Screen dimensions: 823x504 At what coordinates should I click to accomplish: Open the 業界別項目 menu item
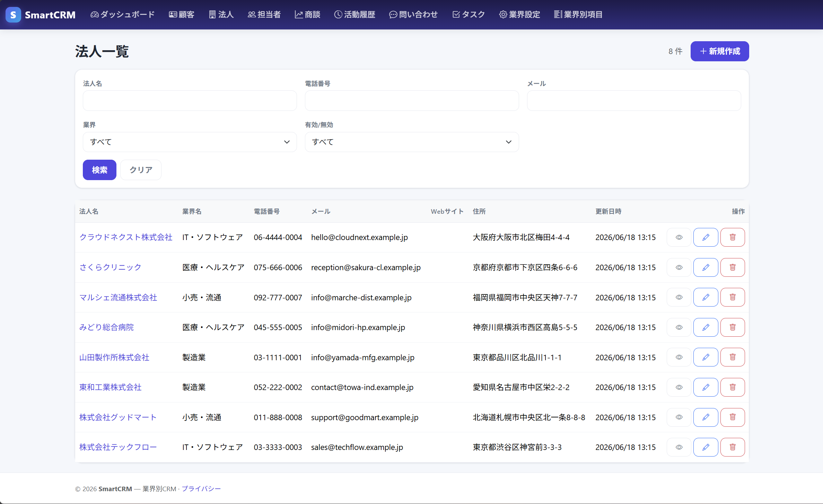point(578,15)
